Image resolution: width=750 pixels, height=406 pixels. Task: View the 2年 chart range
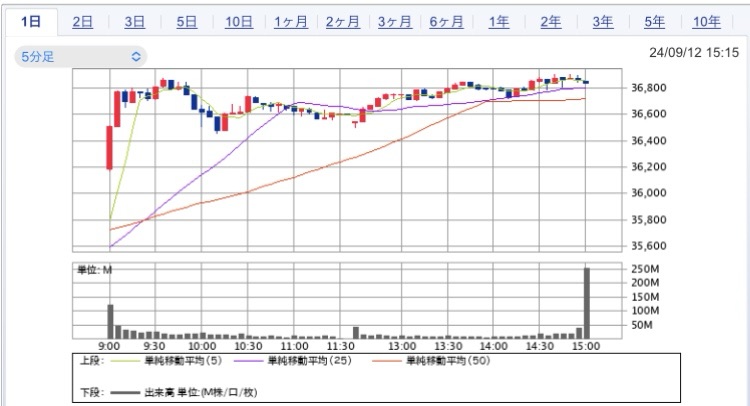[551, 22]
